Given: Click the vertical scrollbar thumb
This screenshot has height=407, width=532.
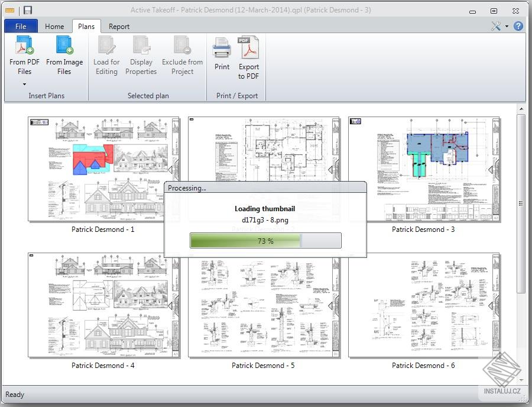Looking at the screenshot, I should pyautogui.click(x=521, y=204).
